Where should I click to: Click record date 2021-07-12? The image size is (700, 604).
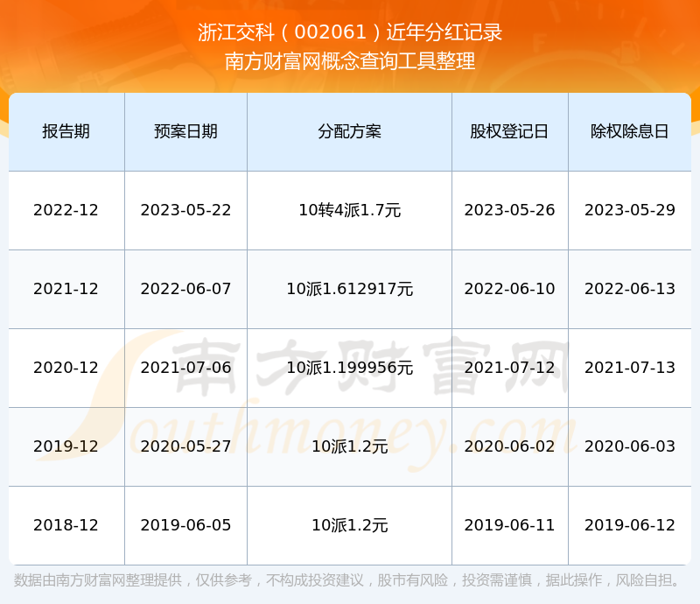pyautogui.click(x=509, y=368)
